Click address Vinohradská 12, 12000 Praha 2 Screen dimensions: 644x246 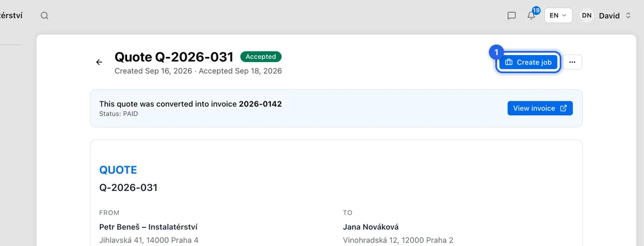(x=398, y=240)
